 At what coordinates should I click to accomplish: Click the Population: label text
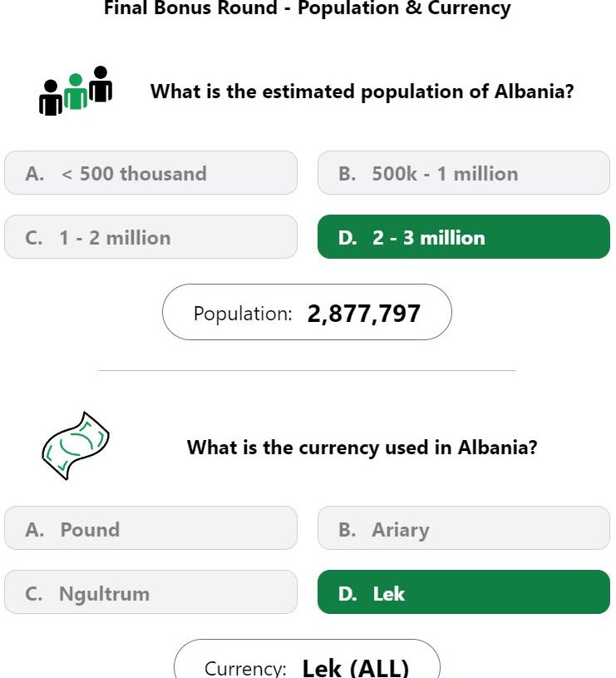point(243,314)
